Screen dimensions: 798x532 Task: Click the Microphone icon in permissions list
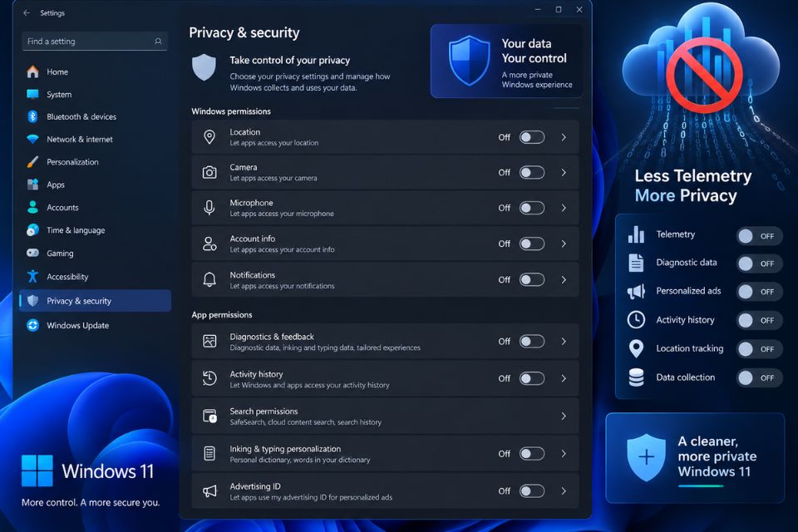(x=209, y=208)
